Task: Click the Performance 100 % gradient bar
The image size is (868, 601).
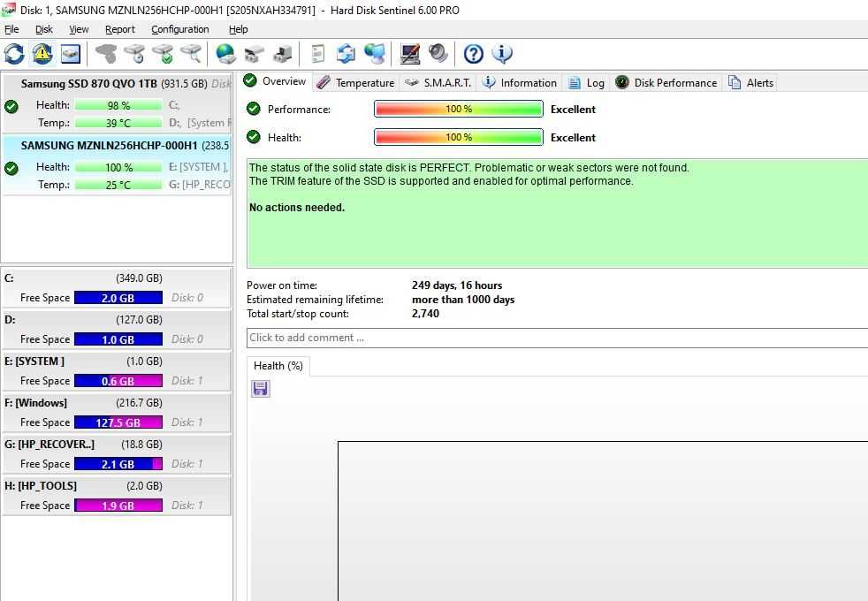Action: tap(459, 109)
